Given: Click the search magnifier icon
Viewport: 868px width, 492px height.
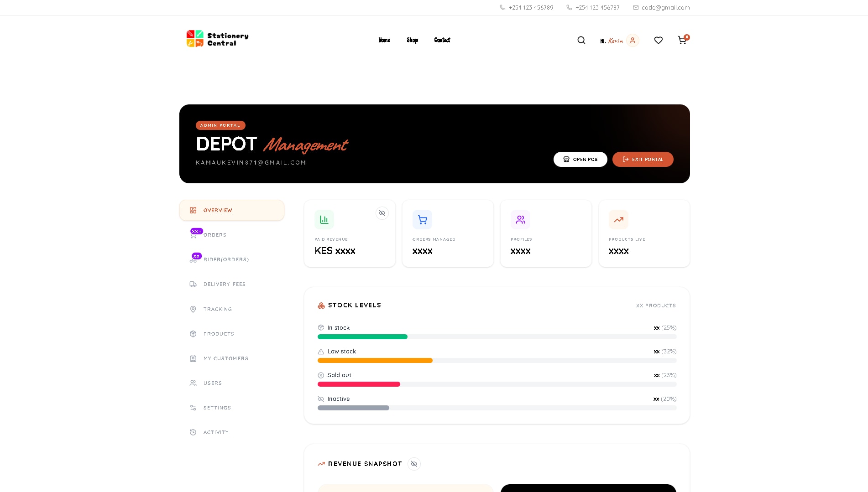Looking at the screenshot, I should pos(581,40).
